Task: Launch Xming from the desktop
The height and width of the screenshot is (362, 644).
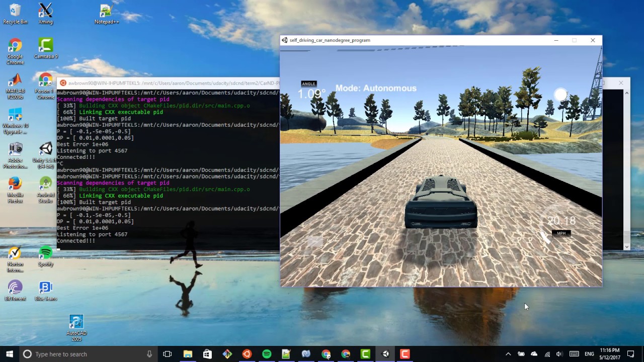Action: pyautogui.click(x=45, y=14)
